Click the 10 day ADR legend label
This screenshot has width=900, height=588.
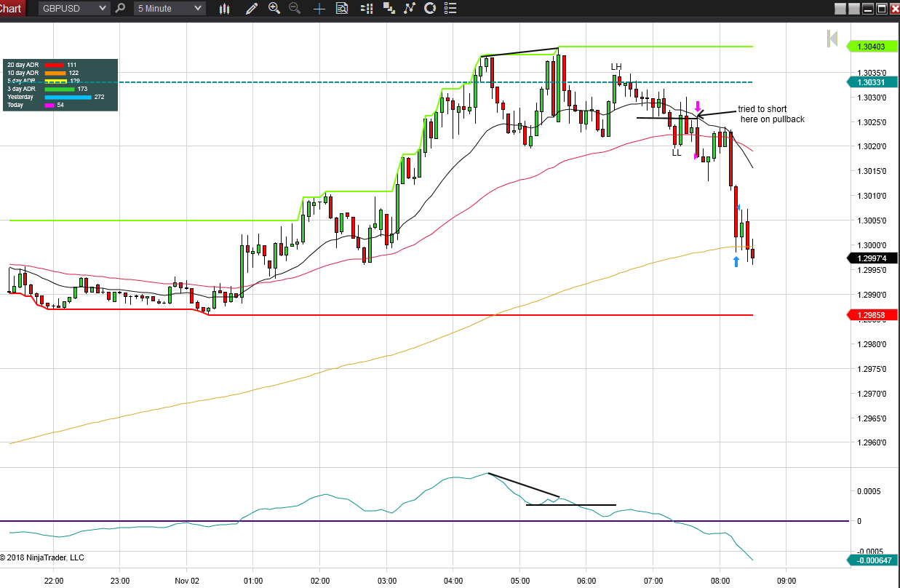(23, 73)
